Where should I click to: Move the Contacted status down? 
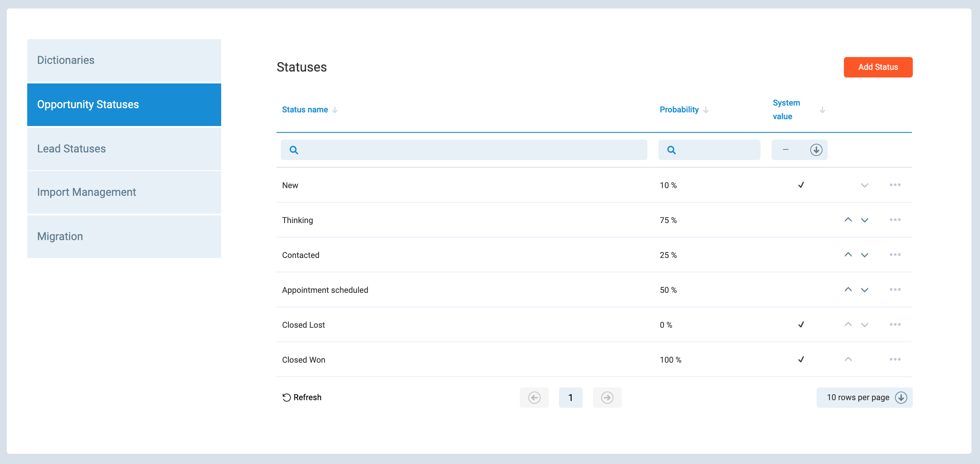[865, 255]
